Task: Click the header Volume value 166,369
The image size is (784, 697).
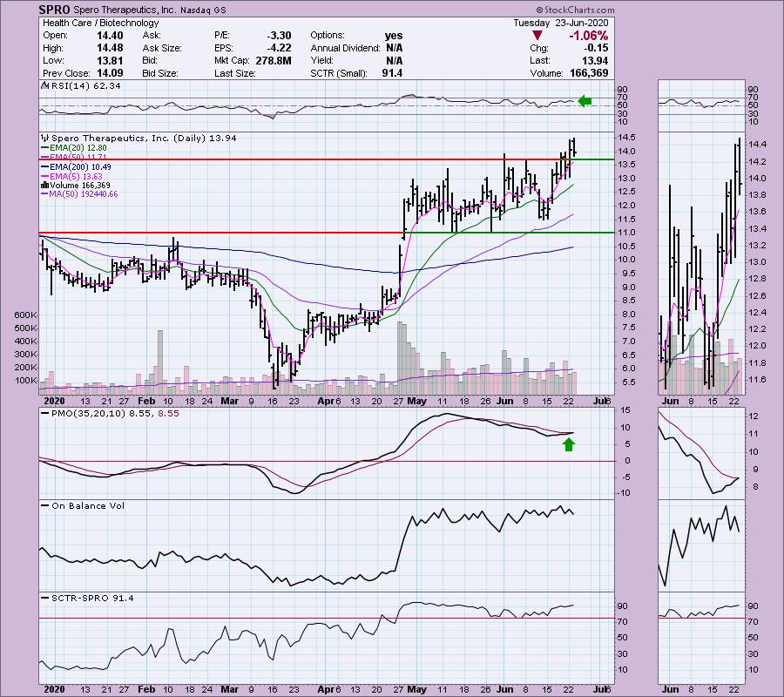Action: pos(589,73)
